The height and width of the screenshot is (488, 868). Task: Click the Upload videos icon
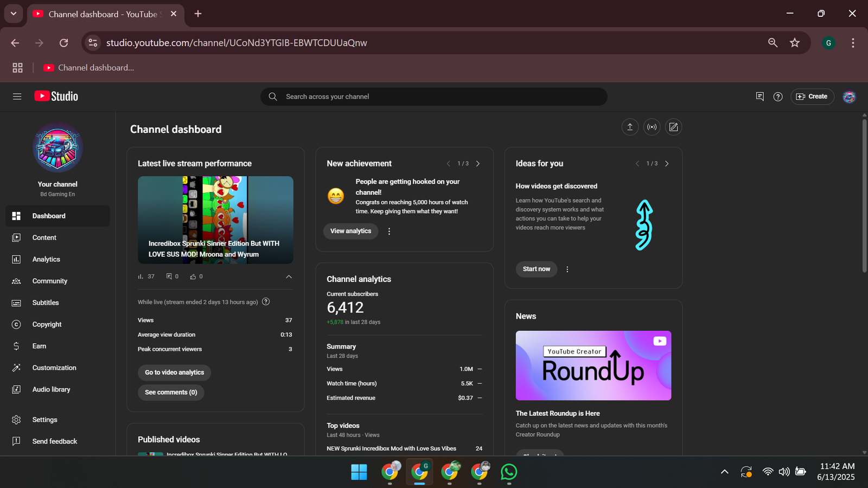click(630, 127)
